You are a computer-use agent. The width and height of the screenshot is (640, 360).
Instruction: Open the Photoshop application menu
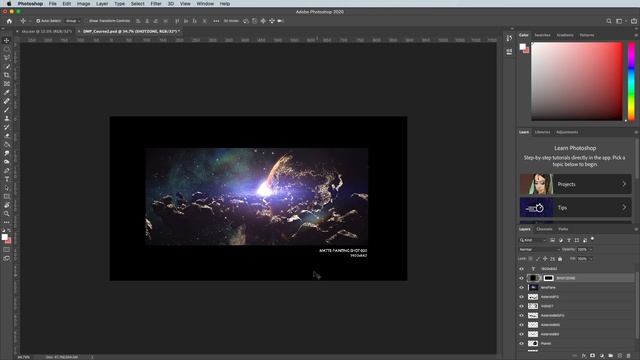pyautogui.click(x=30, y=4)
